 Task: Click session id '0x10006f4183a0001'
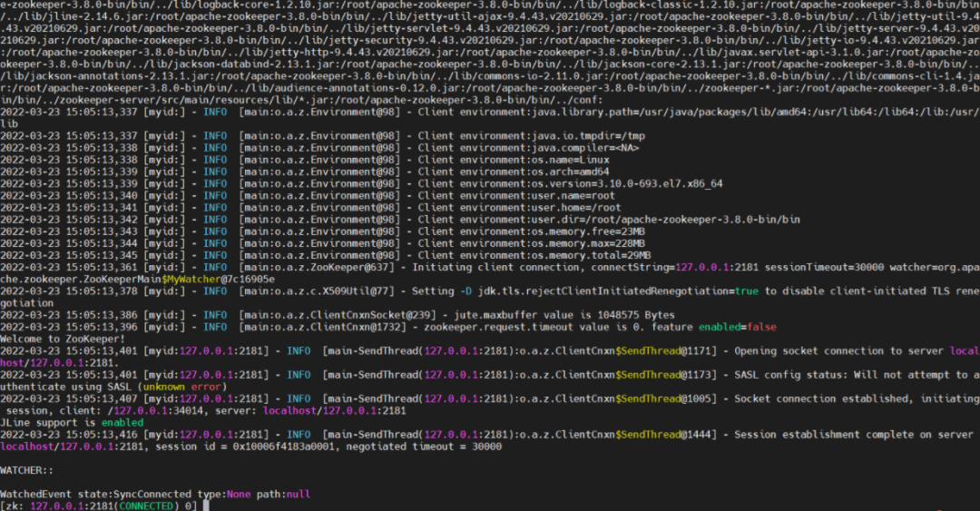point(284,447)
